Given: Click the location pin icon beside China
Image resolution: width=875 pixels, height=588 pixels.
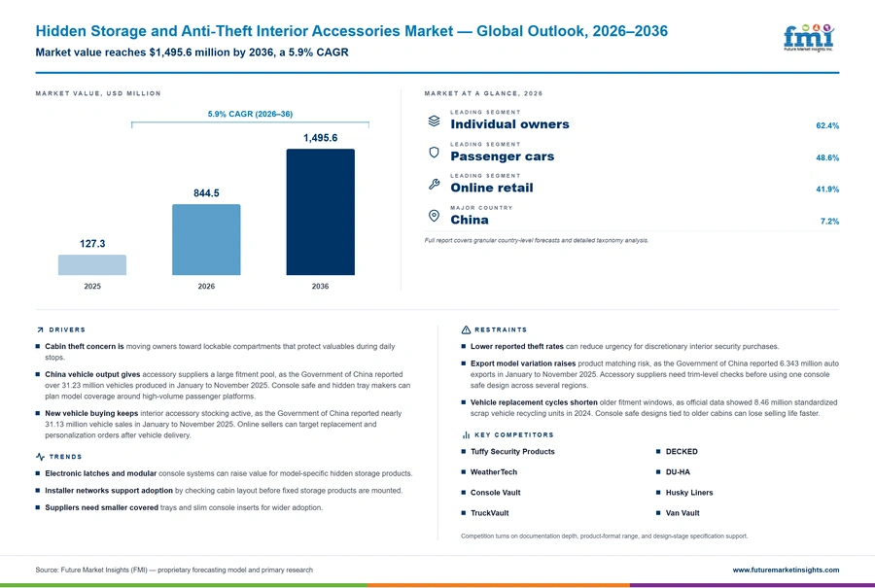Looking at the screenshot, I should pyautogui.click(x=435, y=216).
